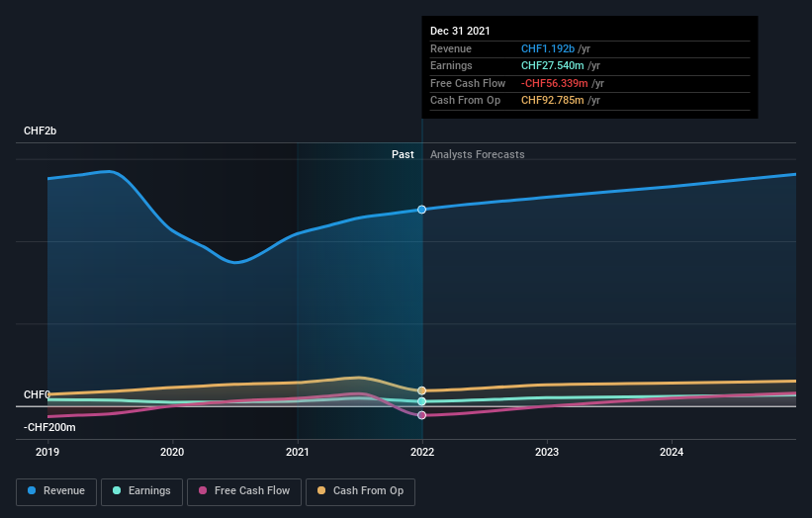812x518 pixels.
Task: Click the Analysts Forecasts label
Action: click(478, 154)
